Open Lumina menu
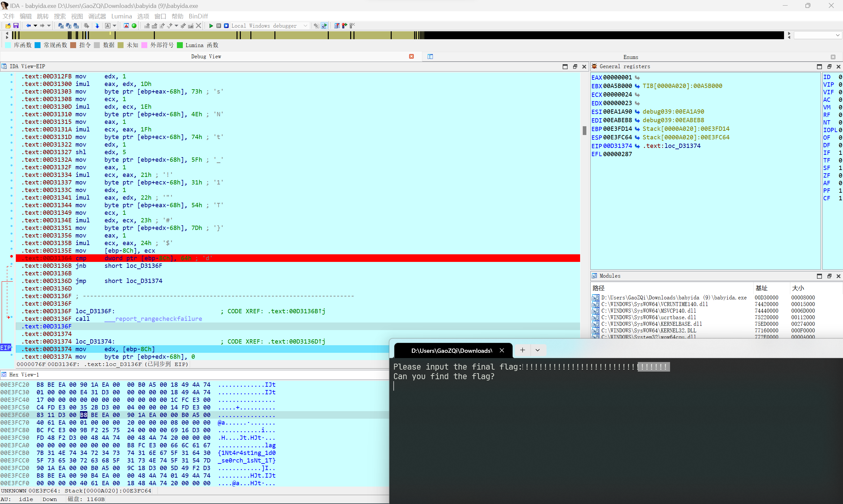The height and width of the screenshot is (504, 843). coord(122,16)
